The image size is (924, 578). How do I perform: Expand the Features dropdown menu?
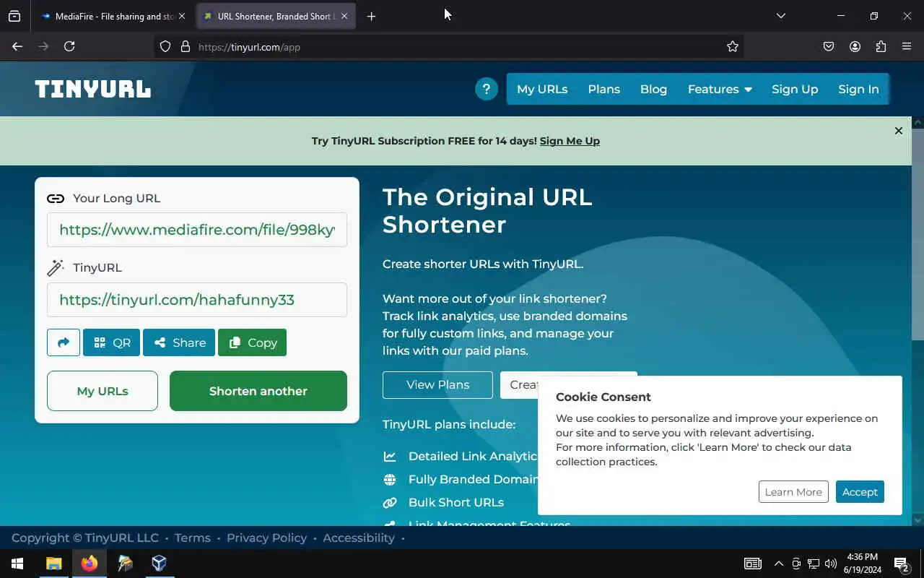click(x=720, y=89)
